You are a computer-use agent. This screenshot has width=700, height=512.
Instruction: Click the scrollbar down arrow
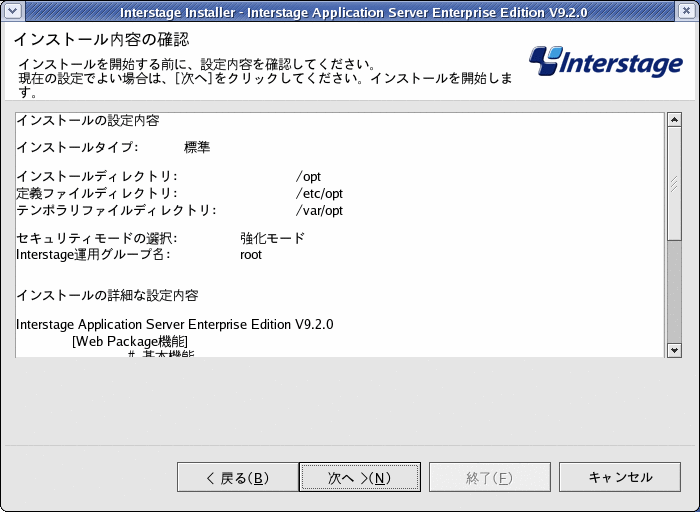[674, 350]
